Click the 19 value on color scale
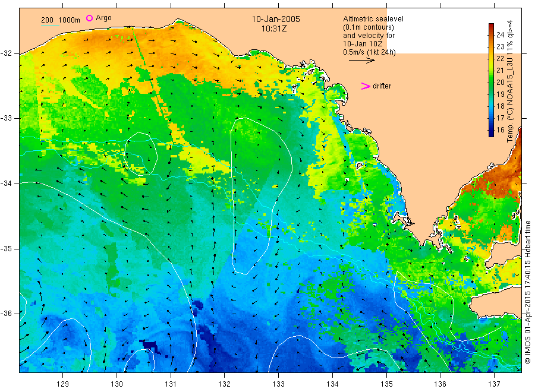 click(500, 94)
